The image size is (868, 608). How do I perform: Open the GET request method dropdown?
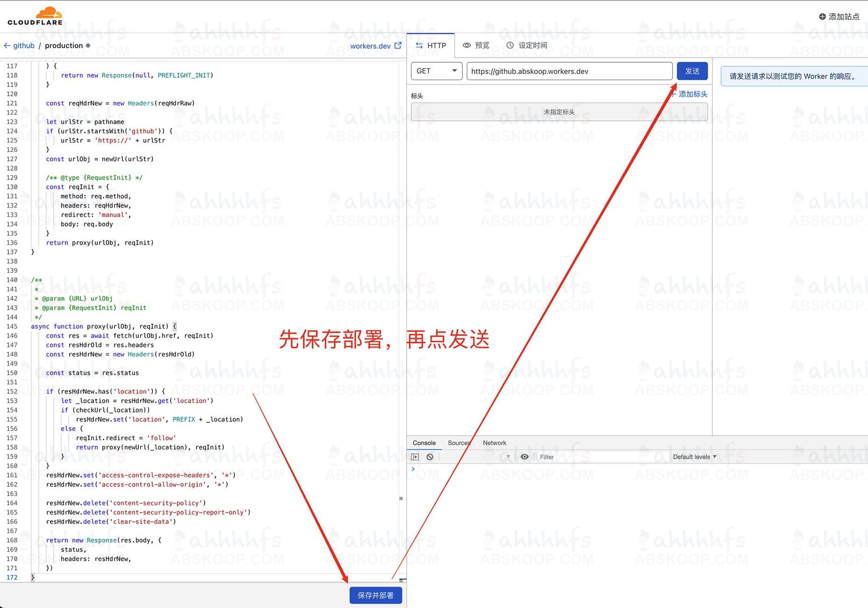tap(436, 71)
